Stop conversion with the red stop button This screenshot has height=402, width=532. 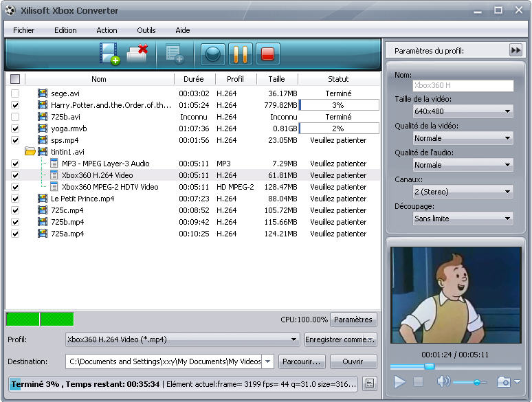click(267, 54)
